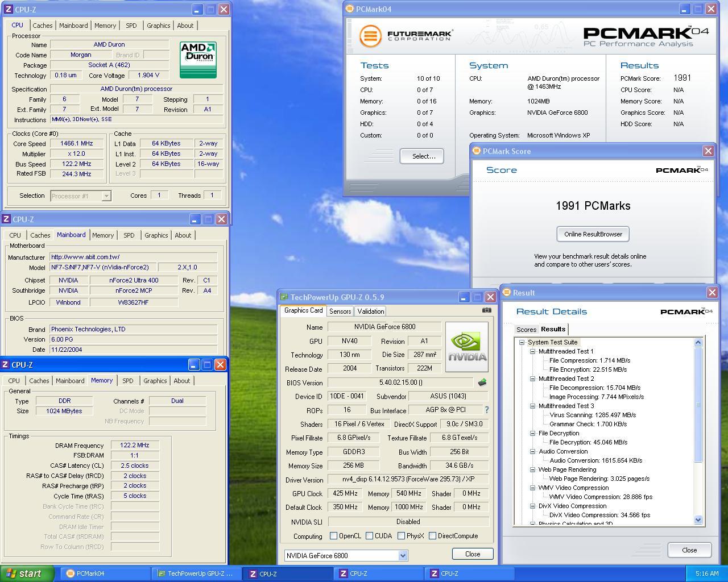This screenshot has width=728, height=582.
Task: Switch to TechPowerUp GPU-Z in the taskbar
Action: coord(197,573)
